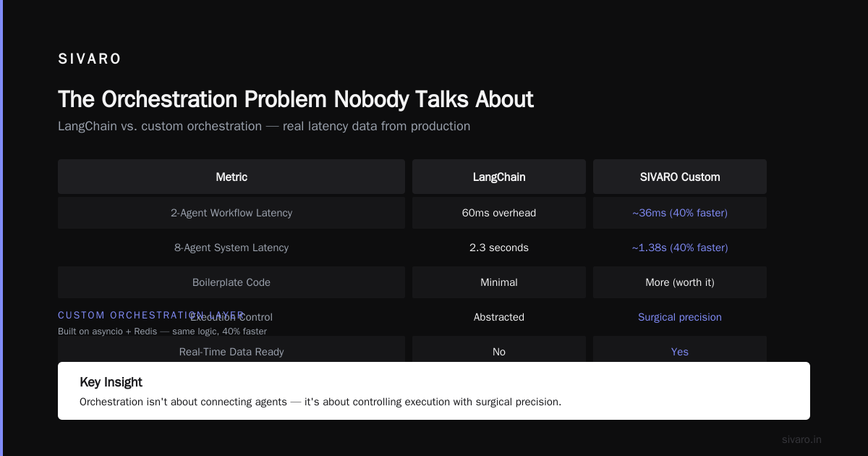This screenshot has width=868, height=456.
Task: Click the SIVARO logo text
Action: (90, 59)
